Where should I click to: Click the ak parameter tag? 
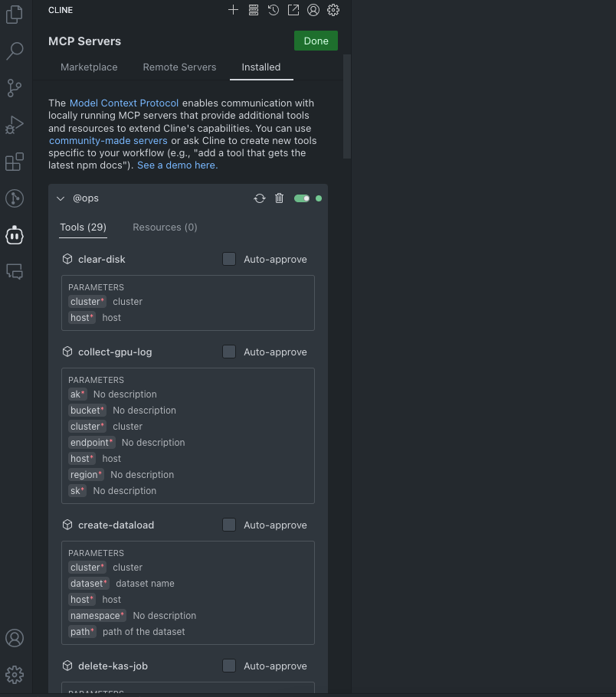[77, 394]
